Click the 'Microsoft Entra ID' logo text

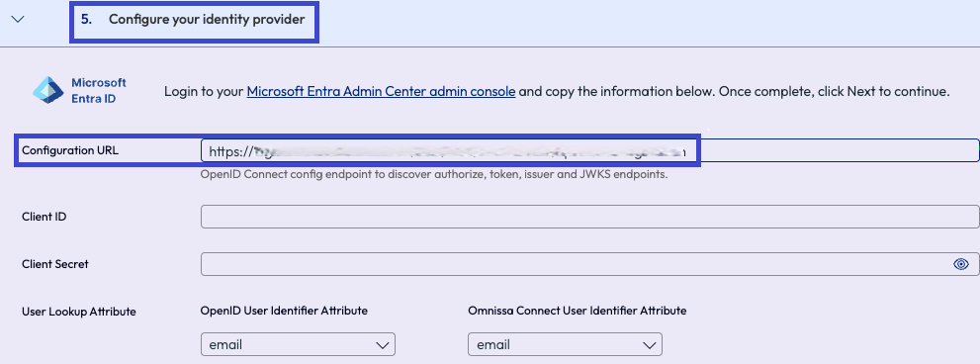[99, 91]
